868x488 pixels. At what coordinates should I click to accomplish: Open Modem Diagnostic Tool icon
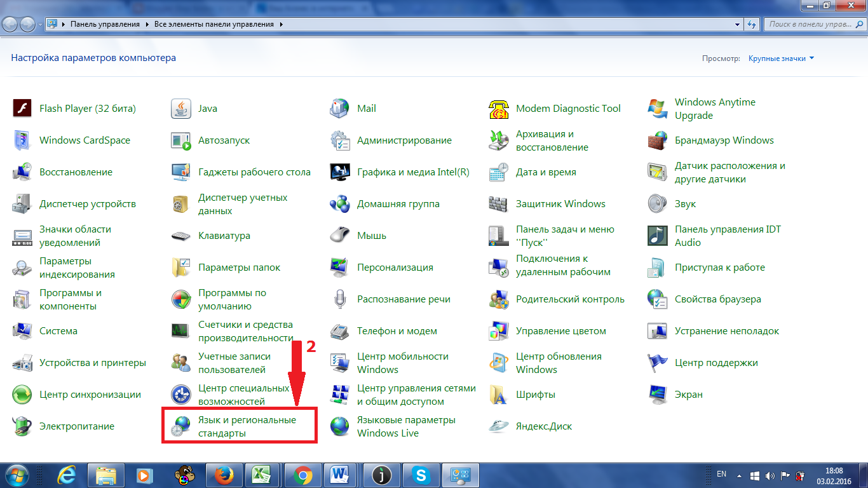pos(499,109)
